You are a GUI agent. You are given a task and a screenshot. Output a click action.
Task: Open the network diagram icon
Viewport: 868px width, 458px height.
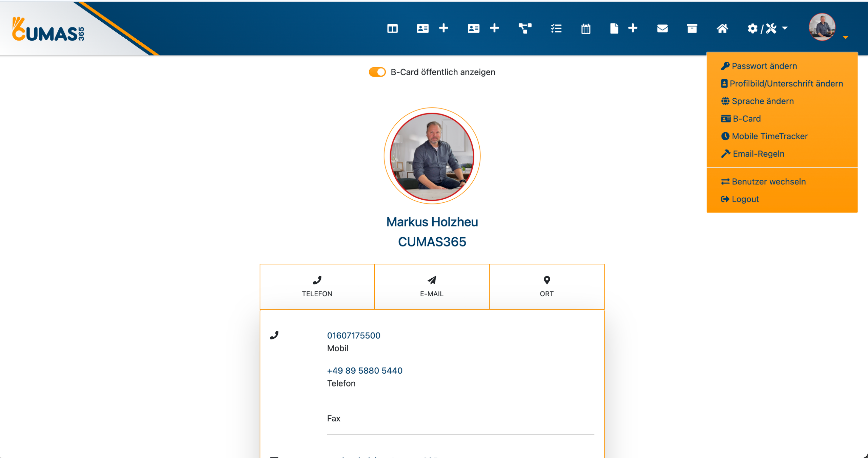point(525,28)
